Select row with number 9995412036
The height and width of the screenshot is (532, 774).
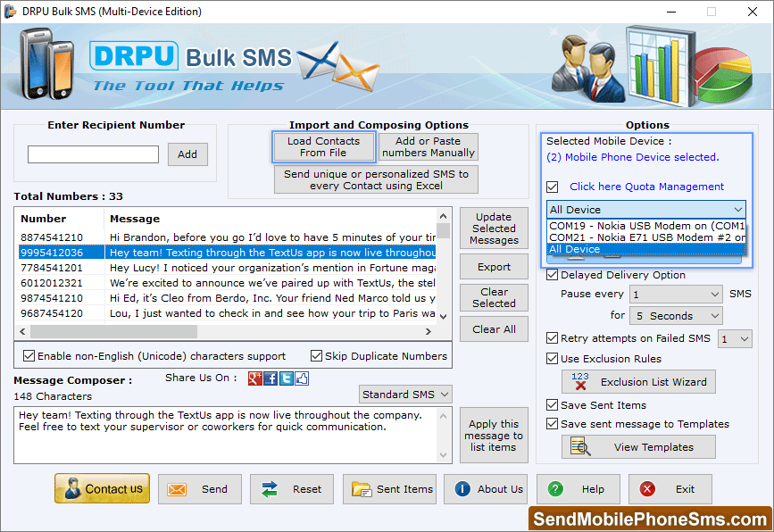point(227,253)
